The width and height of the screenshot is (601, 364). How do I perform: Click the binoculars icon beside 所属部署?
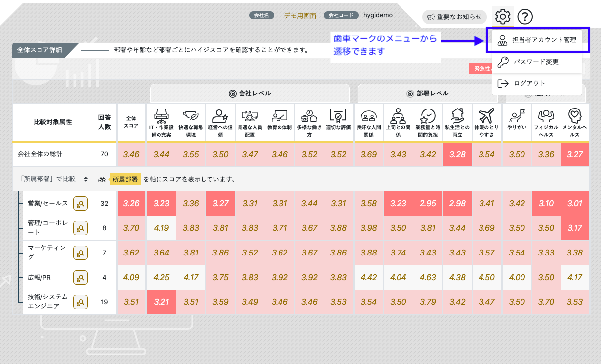click(102, 179)
